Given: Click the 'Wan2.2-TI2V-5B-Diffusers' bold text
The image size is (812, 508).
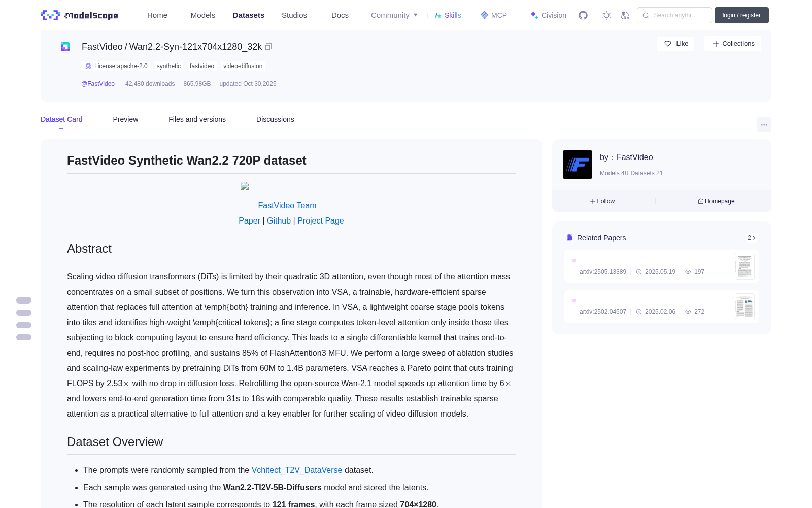Looking at the screenshot, I should [x=273, y=488].
